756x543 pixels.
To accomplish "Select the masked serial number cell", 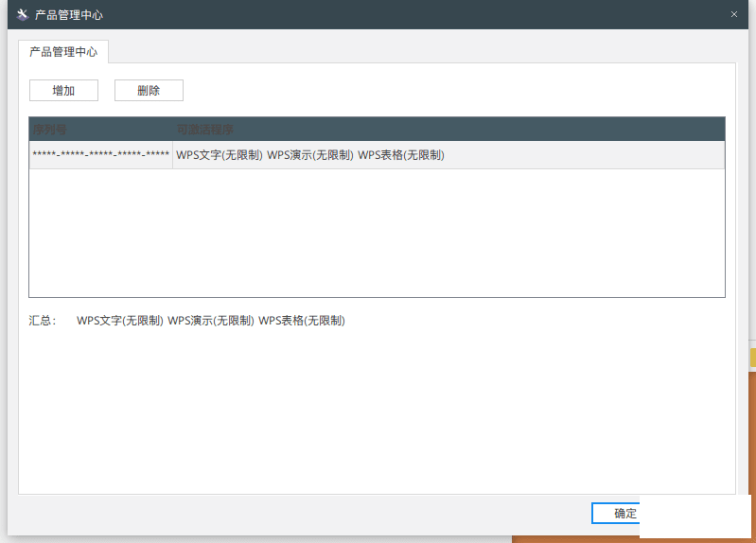I will pyautogui.click(x=100, y=155).
